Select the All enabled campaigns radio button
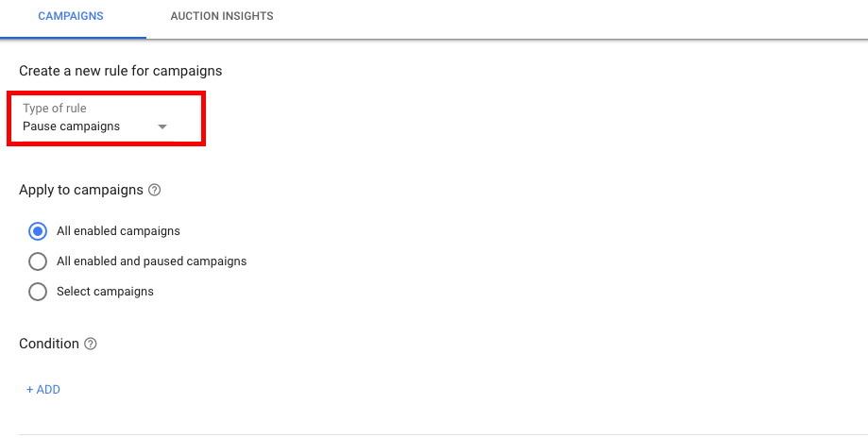Image resolution: width=868 pixels, height=438 pixels. coord(38,231)
